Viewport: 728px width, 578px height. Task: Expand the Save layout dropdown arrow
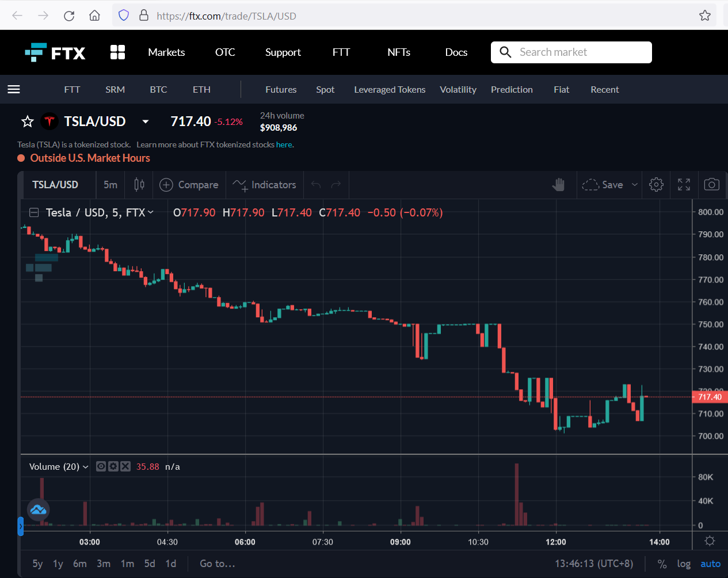(635, 185)
